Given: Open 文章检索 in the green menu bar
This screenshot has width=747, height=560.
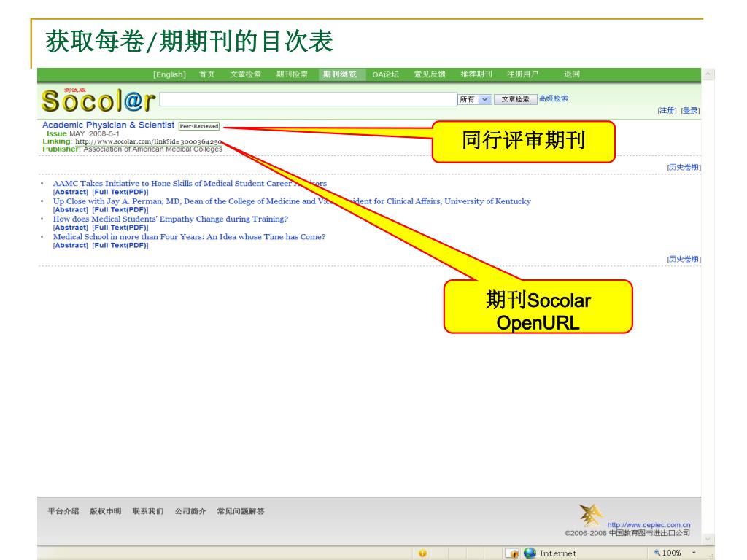Looking at the screenshot, I should [x=245, y=74].
